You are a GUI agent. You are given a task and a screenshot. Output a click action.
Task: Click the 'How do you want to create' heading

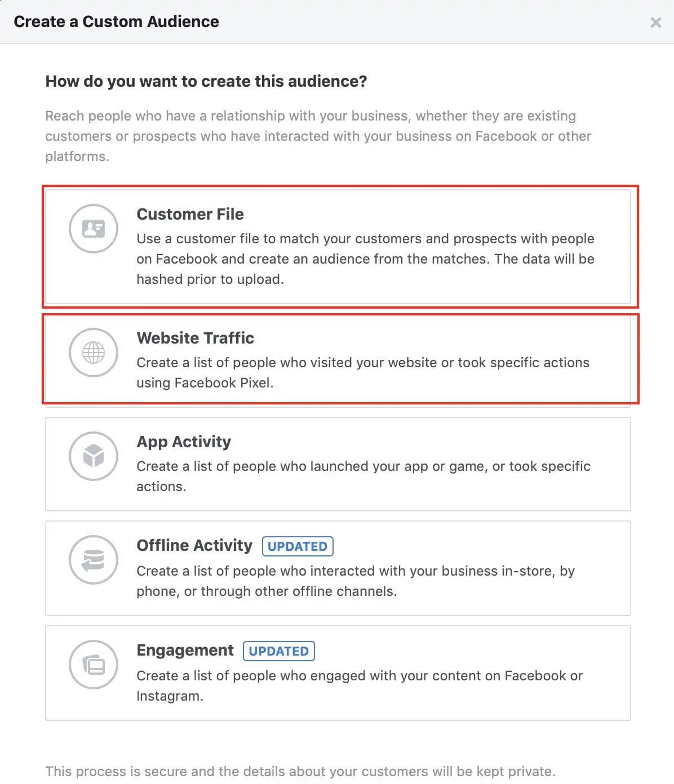tap(206, 82)
